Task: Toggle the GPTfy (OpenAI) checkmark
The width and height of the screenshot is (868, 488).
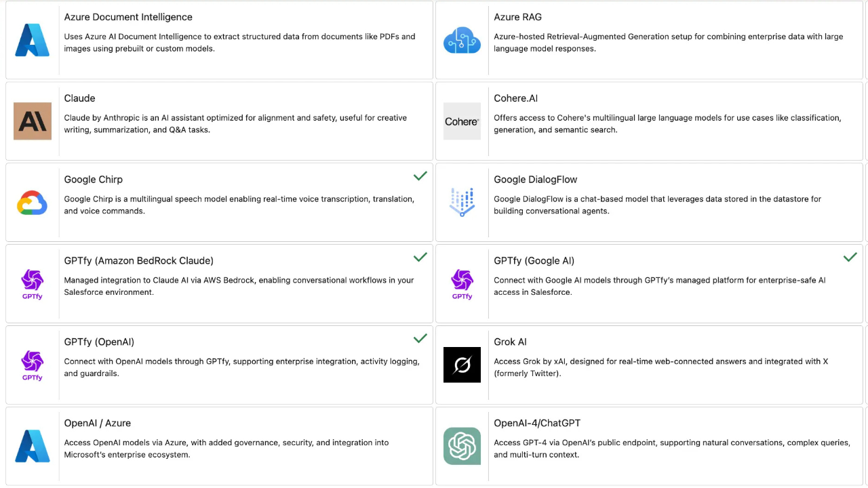Action: click(420, 338)
